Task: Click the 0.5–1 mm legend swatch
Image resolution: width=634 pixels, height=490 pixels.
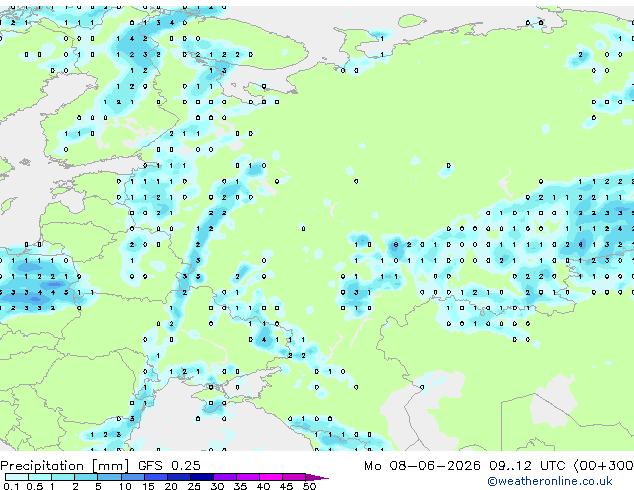Action: point(40,477)
